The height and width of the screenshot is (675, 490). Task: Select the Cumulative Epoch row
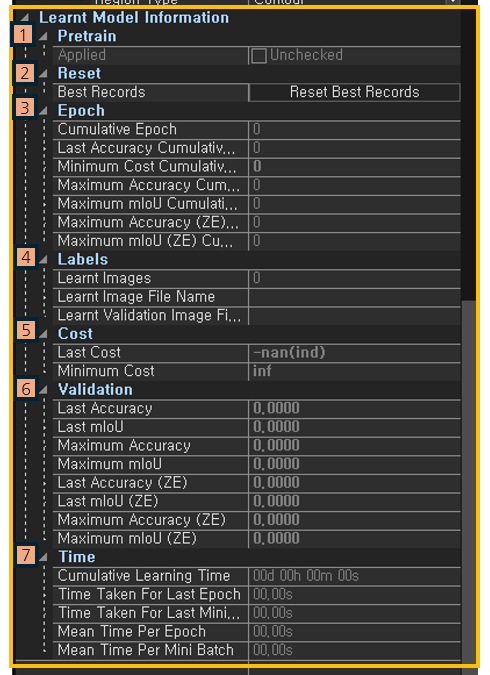(x=257, y=130)
